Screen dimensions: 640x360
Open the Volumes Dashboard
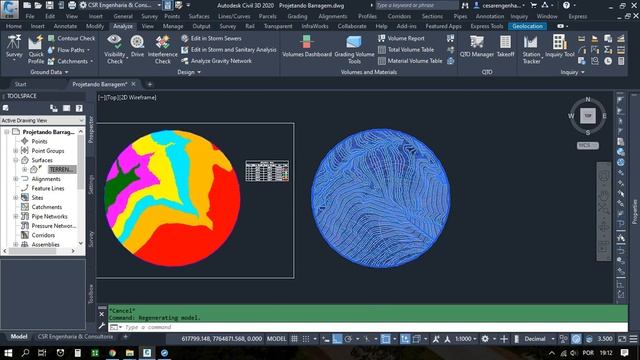click(x=307, y=46)
